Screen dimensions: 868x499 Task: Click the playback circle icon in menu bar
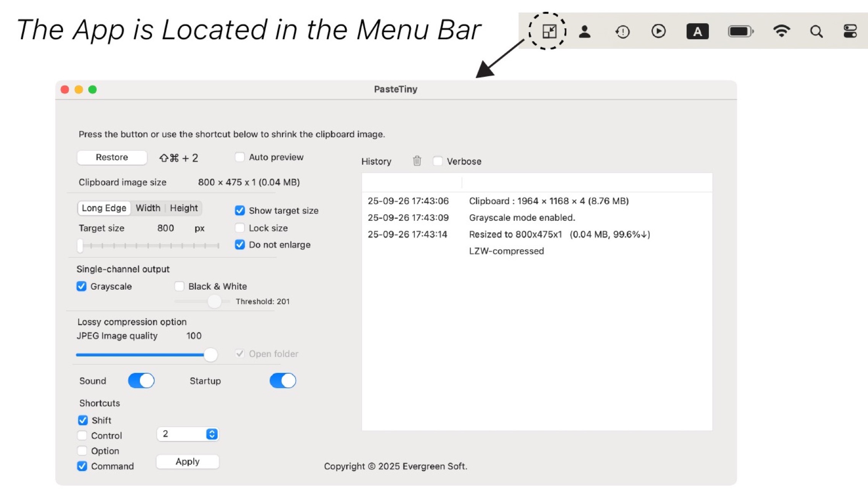[658, 31]
